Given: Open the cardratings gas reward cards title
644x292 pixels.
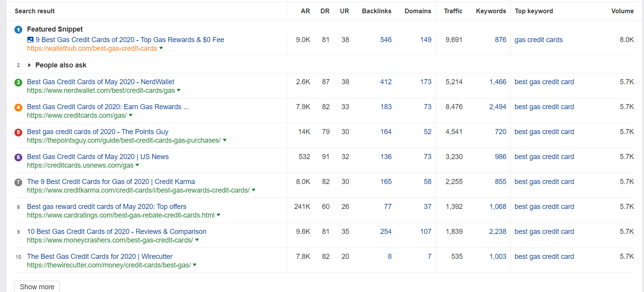Looking at the screenshot, I should [106, 207].
